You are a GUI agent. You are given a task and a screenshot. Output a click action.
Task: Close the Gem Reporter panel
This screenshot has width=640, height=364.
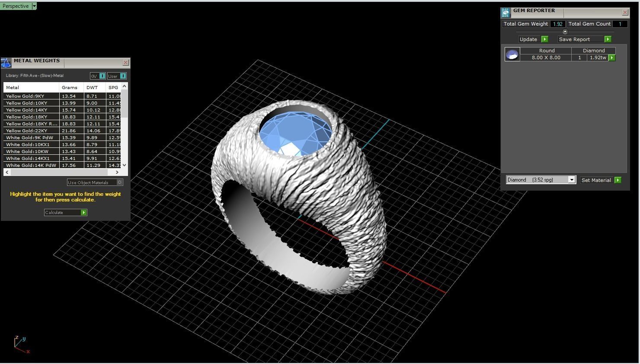pos(625,13)
